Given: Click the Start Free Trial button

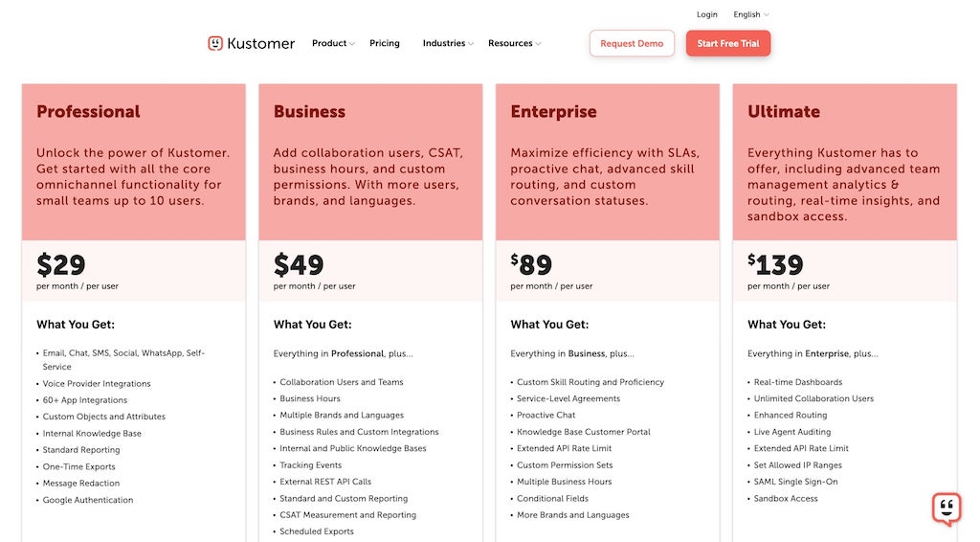Looking at the screenshot, I should coord(728,43).
